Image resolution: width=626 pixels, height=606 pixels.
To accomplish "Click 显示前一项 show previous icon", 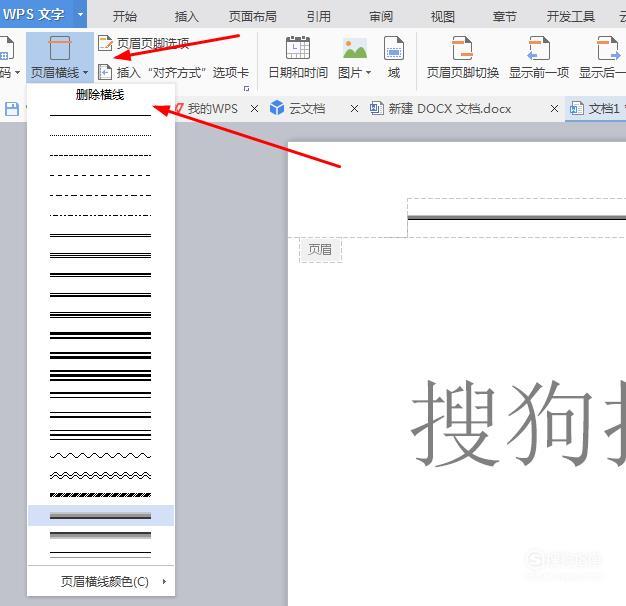I will click(539, 48).
